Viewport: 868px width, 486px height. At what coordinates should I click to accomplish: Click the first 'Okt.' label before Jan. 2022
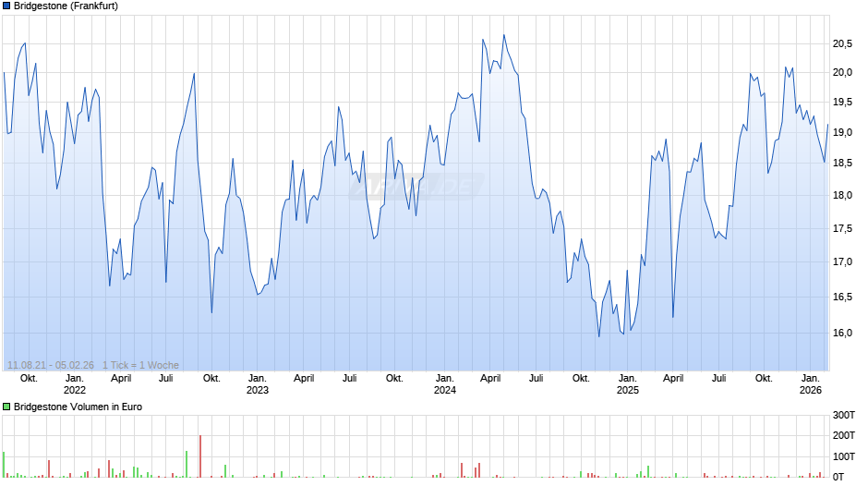point(29,379)
